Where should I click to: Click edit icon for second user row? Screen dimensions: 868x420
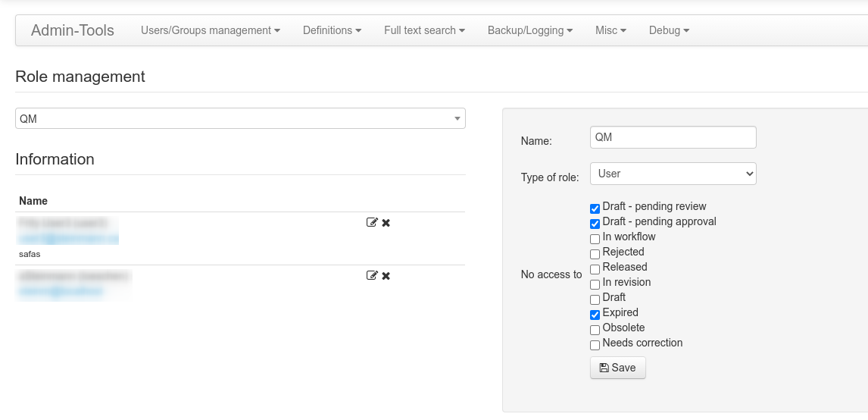[x=371, y=276]
